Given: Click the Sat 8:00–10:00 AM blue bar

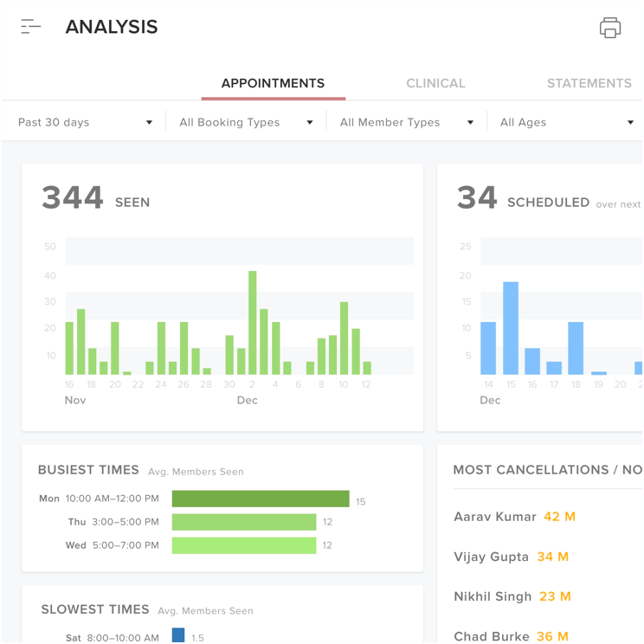Looking at the screenshot, I should pyautogui.click(x=178, y=635).
